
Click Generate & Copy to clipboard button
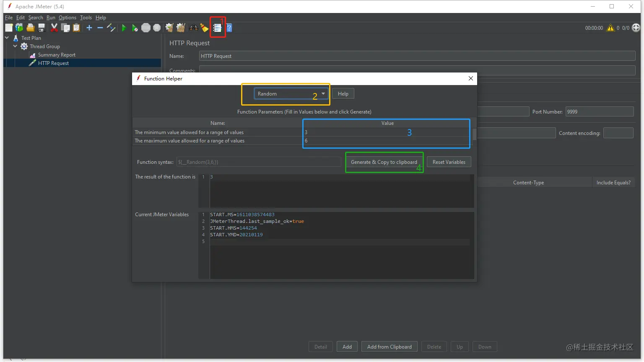384,162
